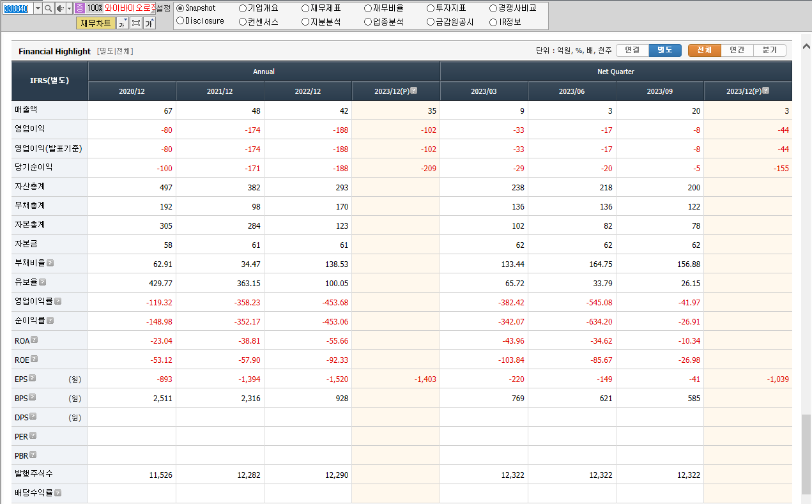This screenshot has height=504, width=812.
Task: Click the PBR help icon
Action: (33, 455)
